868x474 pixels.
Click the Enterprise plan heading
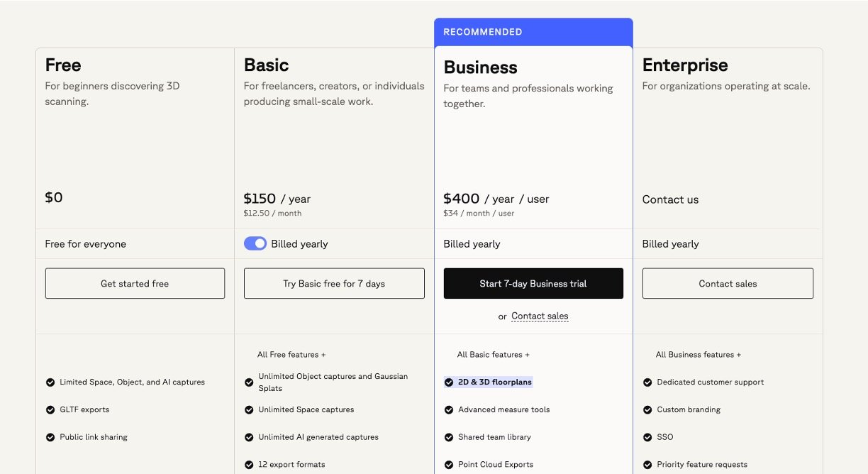(685, 65)
